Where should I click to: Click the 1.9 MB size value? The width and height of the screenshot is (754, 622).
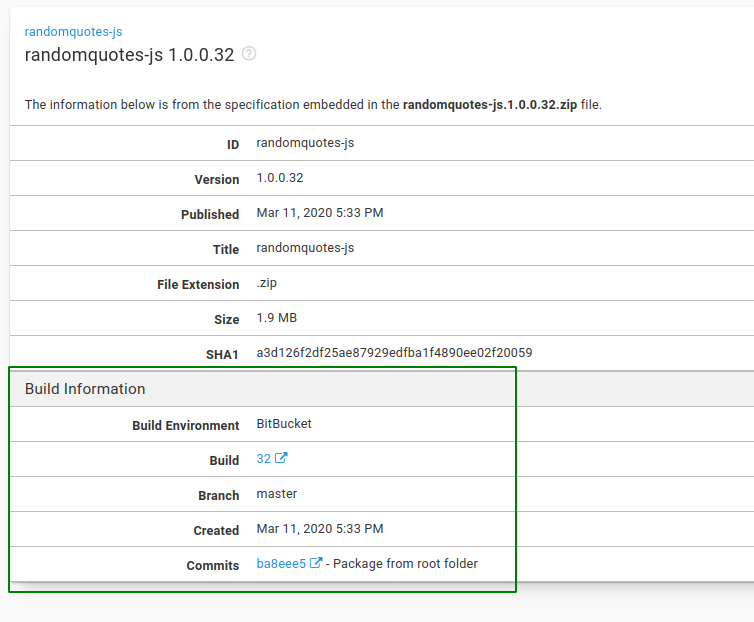coord(277,318)
